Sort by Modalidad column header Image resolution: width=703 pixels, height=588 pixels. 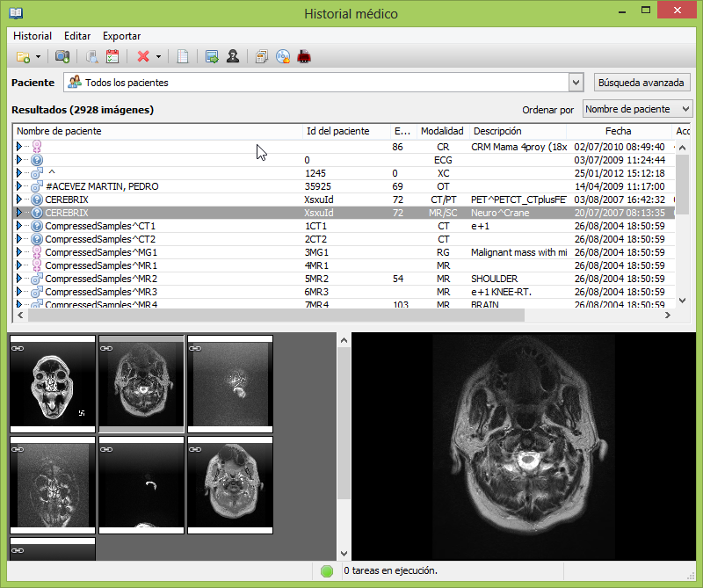pos(443,131)
